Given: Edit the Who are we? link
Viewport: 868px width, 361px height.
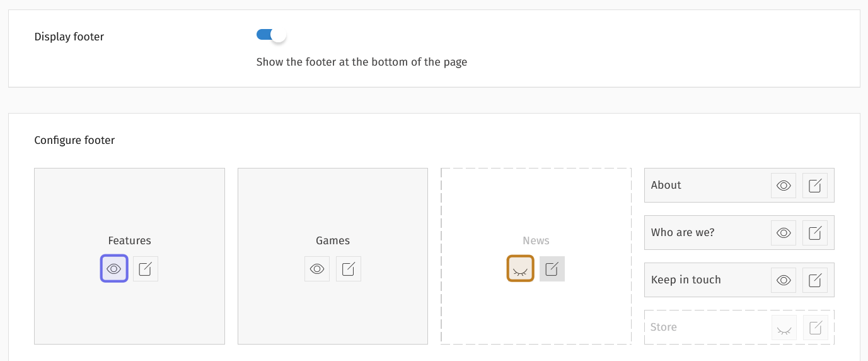Looking at the screenshot, I should coord(815,233).
